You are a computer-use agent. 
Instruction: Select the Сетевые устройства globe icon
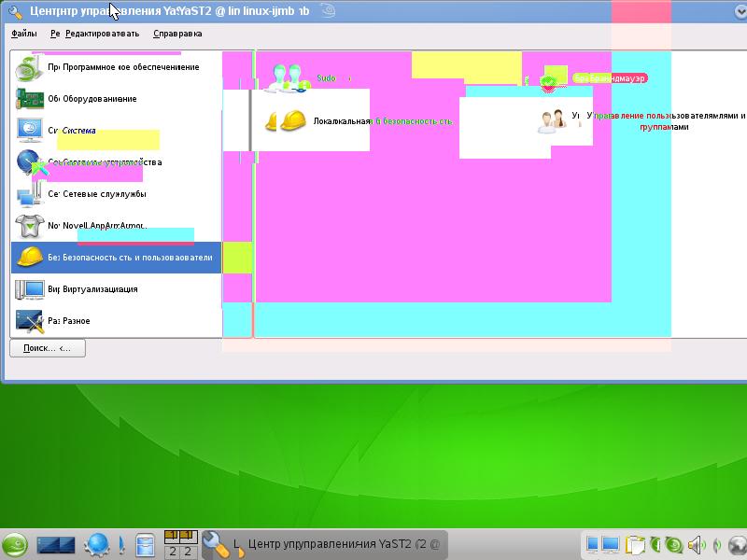coord(30,162)
